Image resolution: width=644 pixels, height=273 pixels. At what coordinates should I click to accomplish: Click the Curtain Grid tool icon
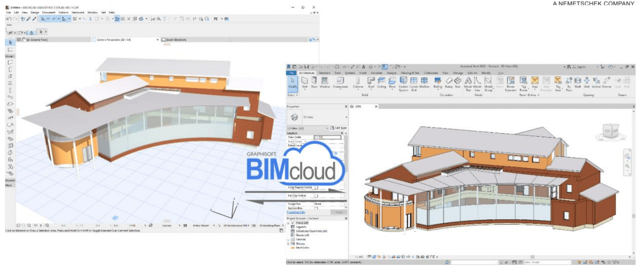coord(414,82)
